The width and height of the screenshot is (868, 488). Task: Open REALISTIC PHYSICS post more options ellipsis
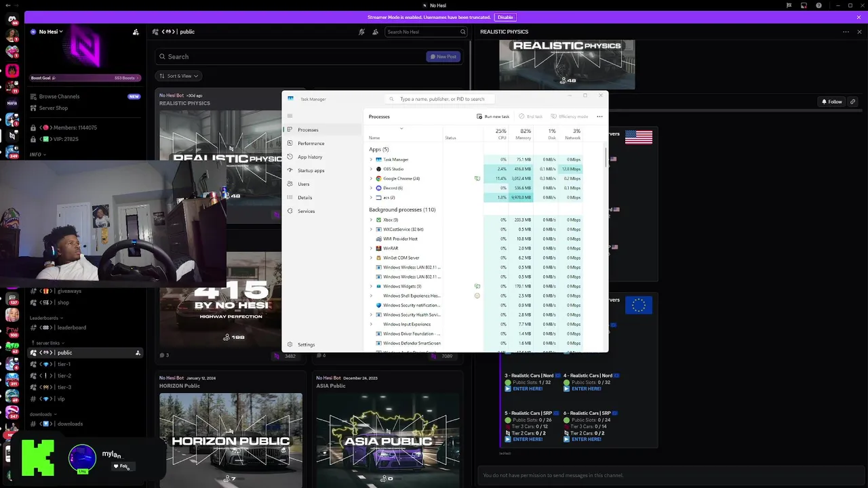846,32
